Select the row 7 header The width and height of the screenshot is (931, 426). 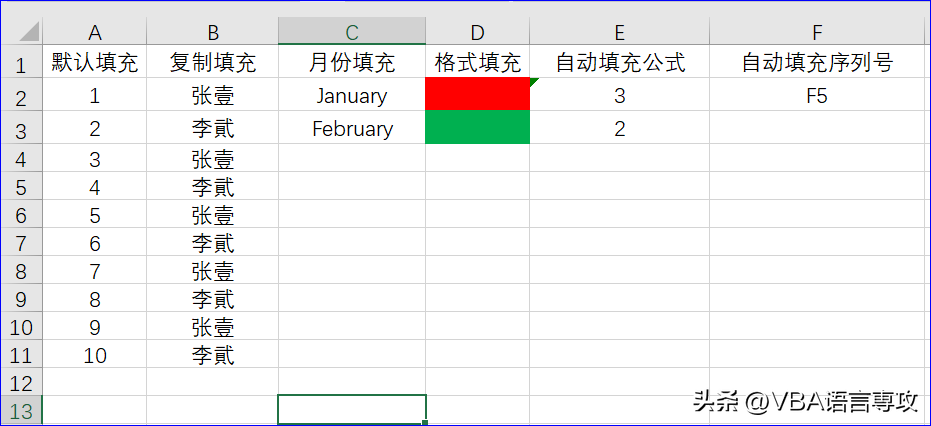[x=22, y=243]
